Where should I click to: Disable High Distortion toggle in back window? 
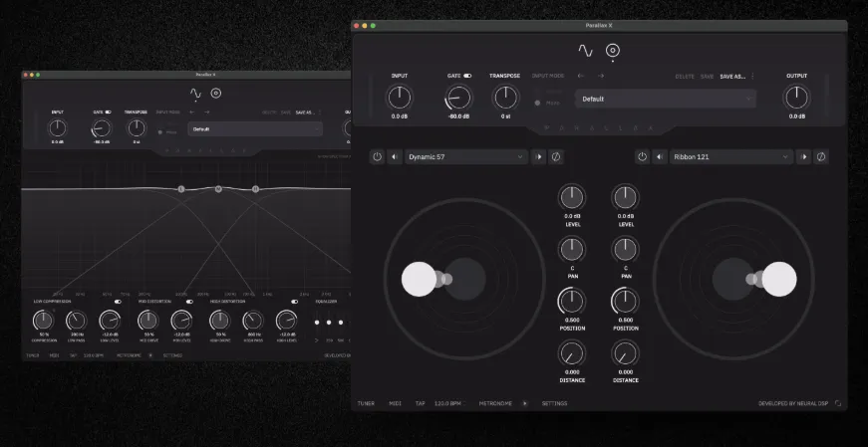tap(295, 302)
